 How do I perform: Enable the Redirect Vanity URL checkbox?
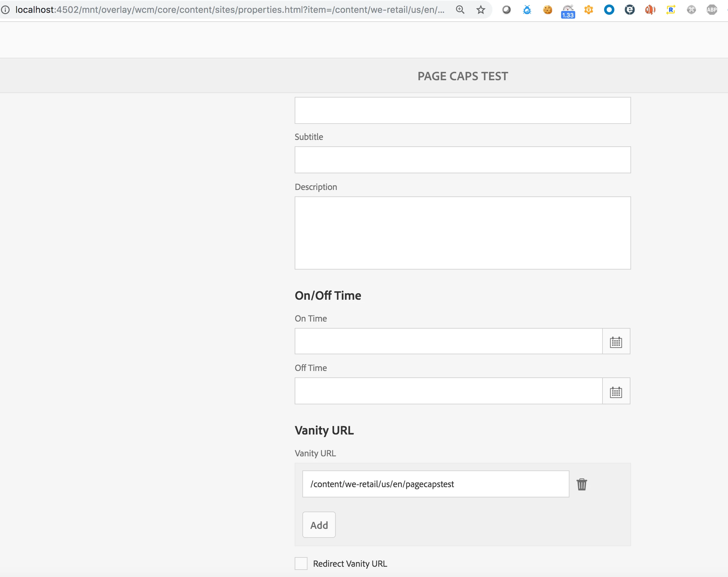pyautogui.click(x=301, y=564)
